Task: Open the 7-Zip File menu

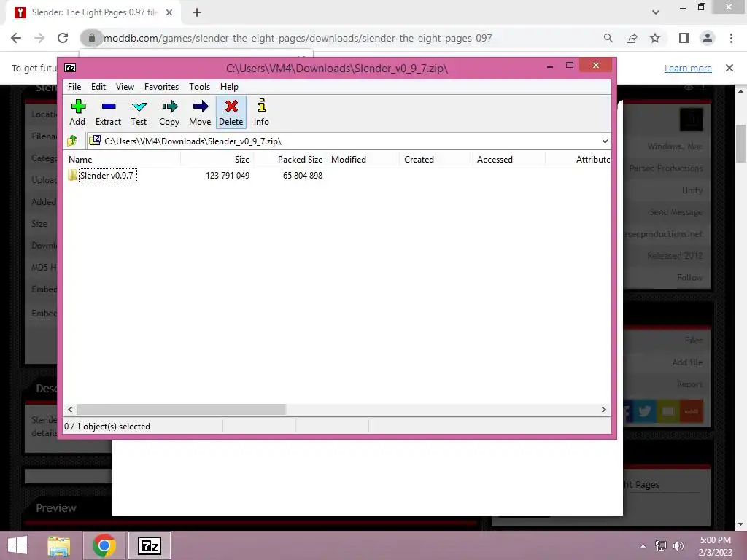Action: [74, 87]
